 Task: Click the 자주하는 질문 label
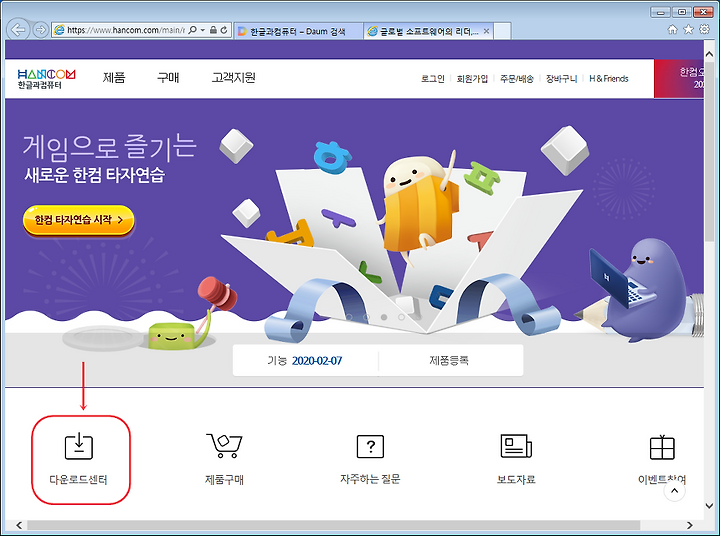(370, 479)
